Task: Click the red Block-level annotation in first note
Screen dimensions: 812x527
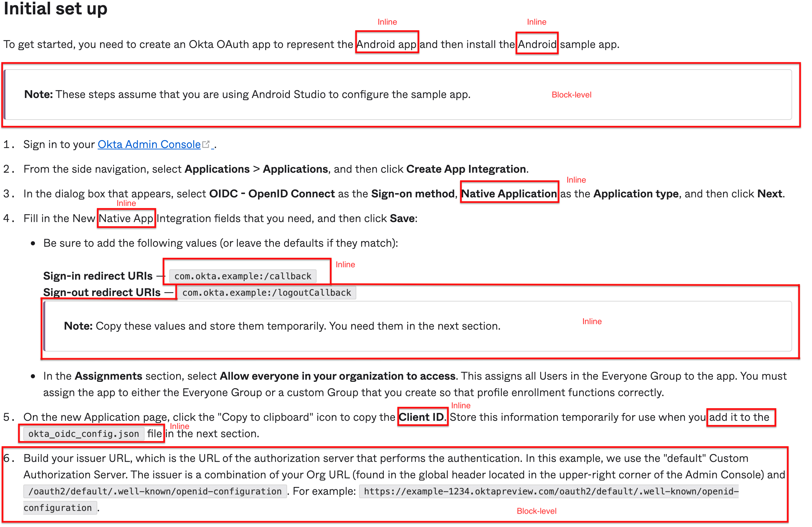Action: point(571,95)
